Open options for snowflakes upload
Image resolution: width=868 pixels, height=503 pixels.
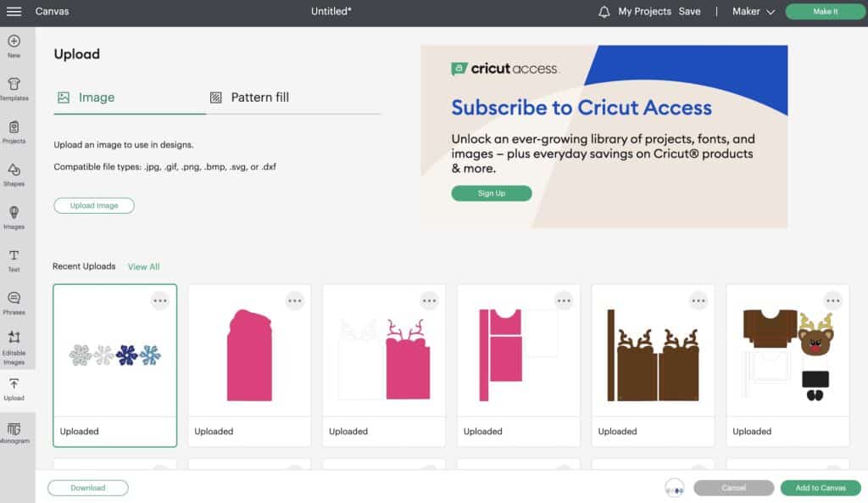(x=160, y=301)
